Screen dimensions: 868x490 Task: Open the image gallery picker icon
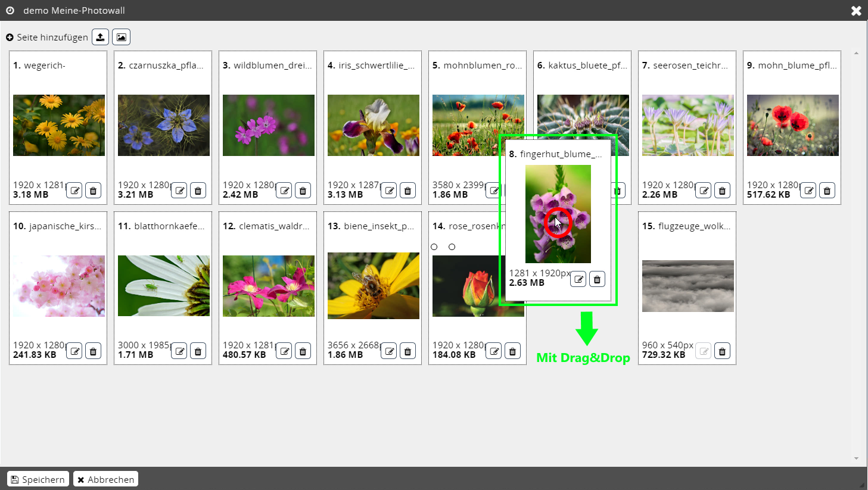[121, 37]
